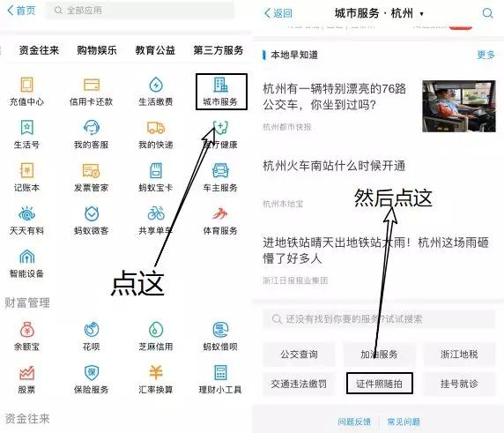This screenshot has height=433, width=504.
Task: Tap the 充值中心 recharge center icon
Action: pyautogui.click(x=26, y=85)
